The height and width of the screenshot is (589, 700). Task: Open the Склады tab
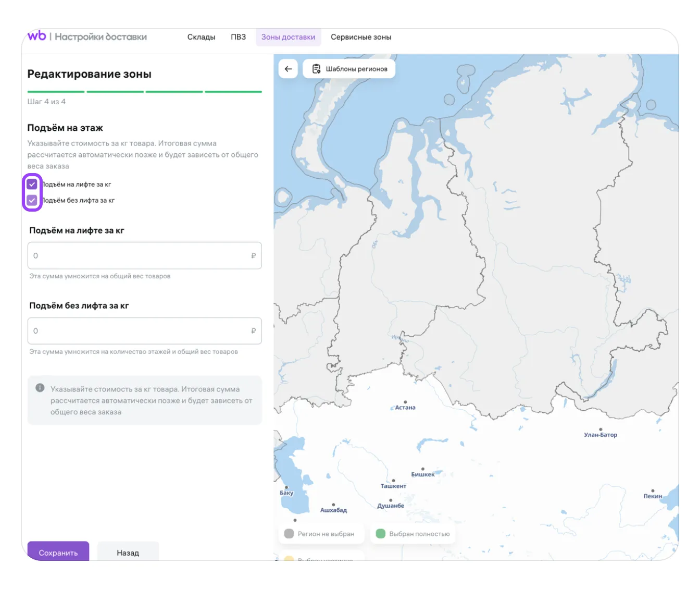(x=201, y=37)
